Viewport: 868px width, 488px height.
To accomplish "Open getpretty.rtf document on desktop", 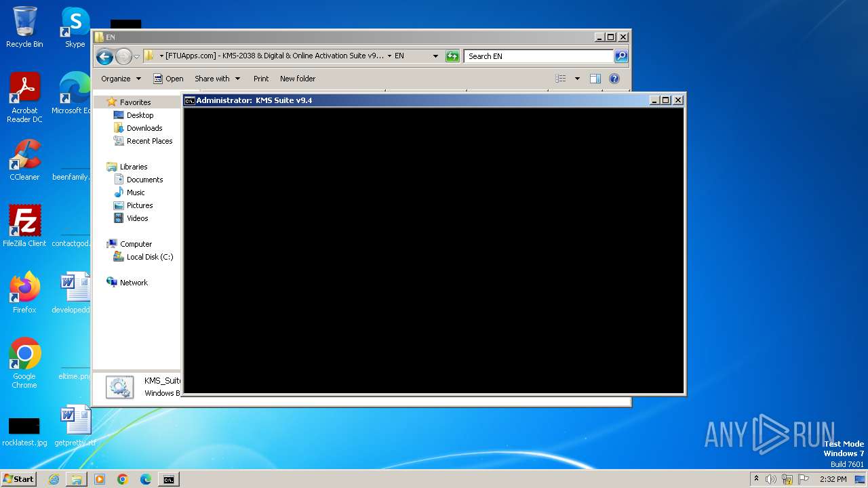I will pos(75,426).
